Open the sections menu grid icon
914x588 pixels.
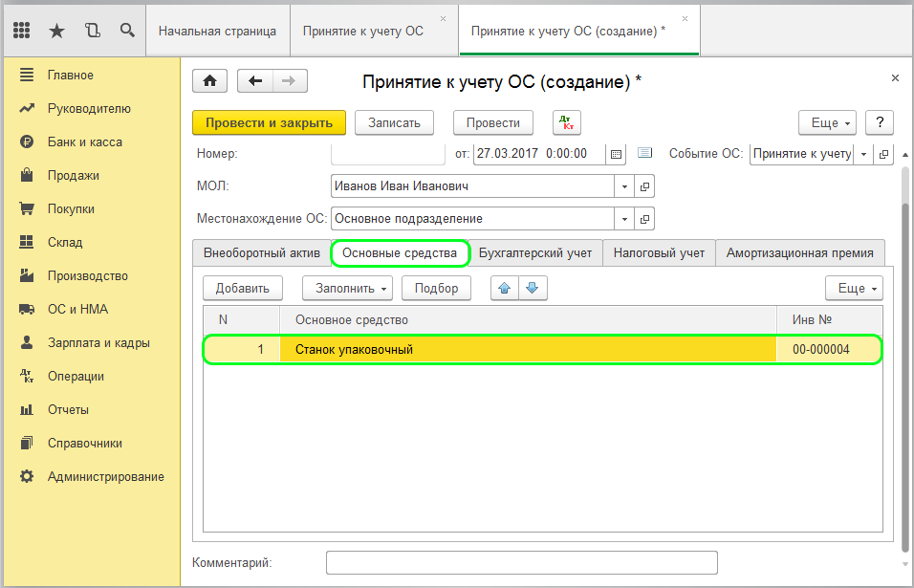(x=22, y=31)
